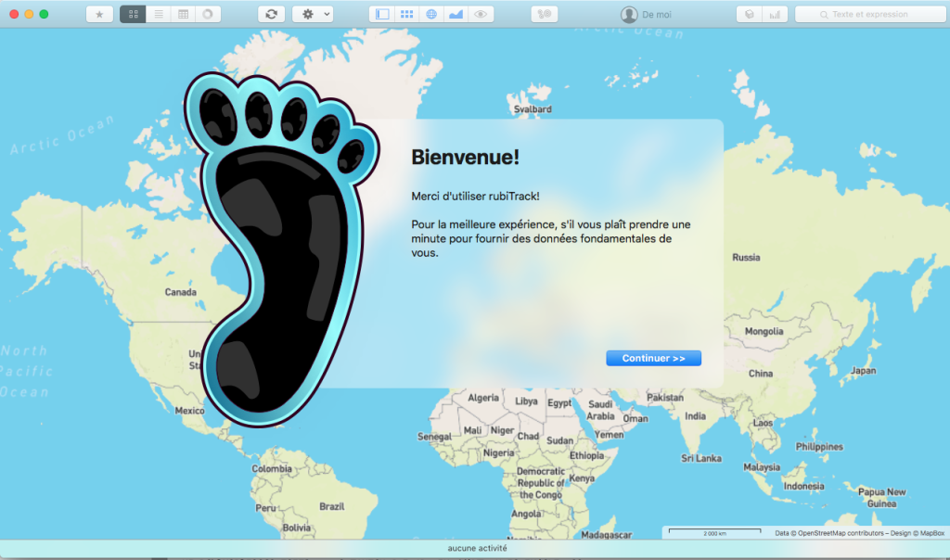Open the bar chart statistics button

(774, 14)
